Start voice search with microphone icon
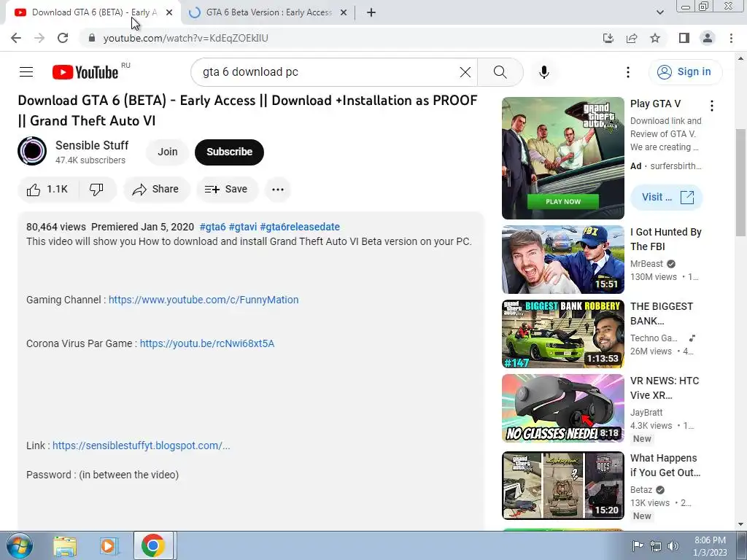 click(544, 72)
